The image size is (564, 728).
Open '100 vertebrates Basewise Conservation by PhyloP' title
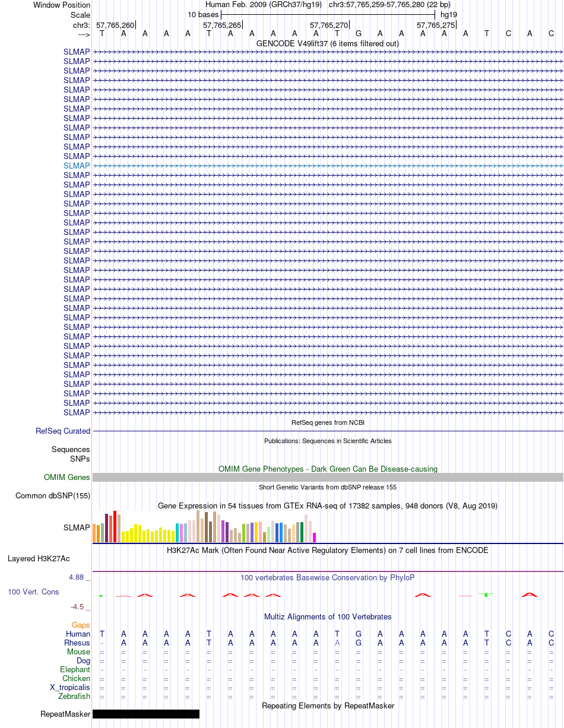[x=328, y=577]
